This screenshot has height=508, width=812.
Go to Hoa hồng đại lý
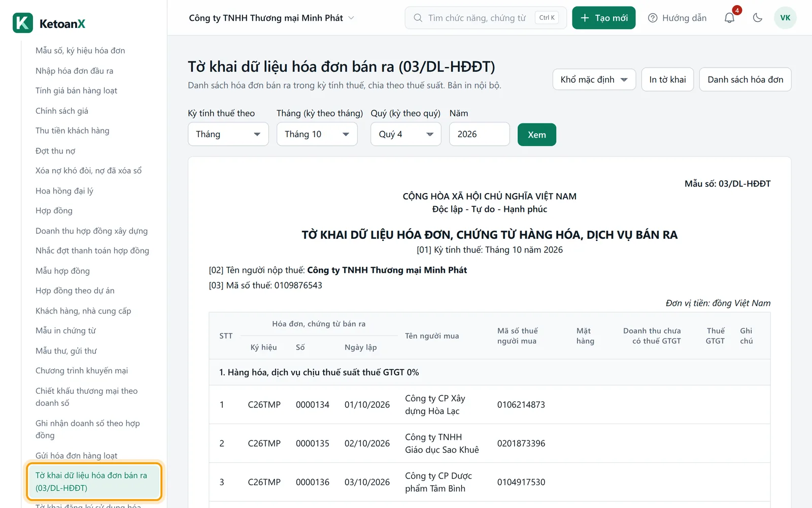point(64,191)
